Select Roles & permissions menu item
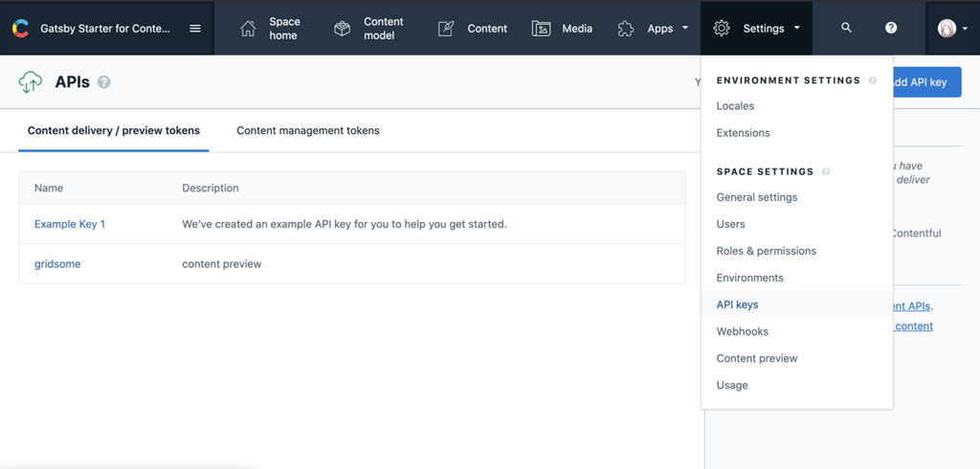 [x=766, y=251]
